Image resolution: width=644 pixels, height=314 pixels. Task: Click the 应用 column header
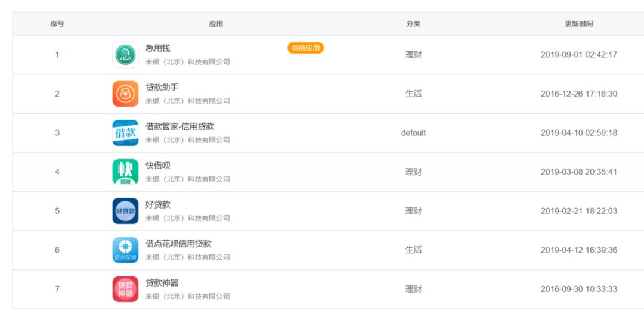[216, 24]
